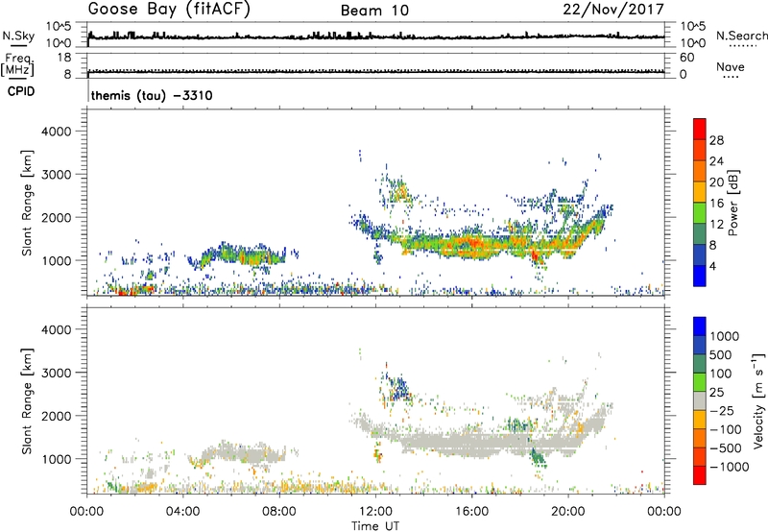Select the 'CPID' row label

(x=21, y=91)
